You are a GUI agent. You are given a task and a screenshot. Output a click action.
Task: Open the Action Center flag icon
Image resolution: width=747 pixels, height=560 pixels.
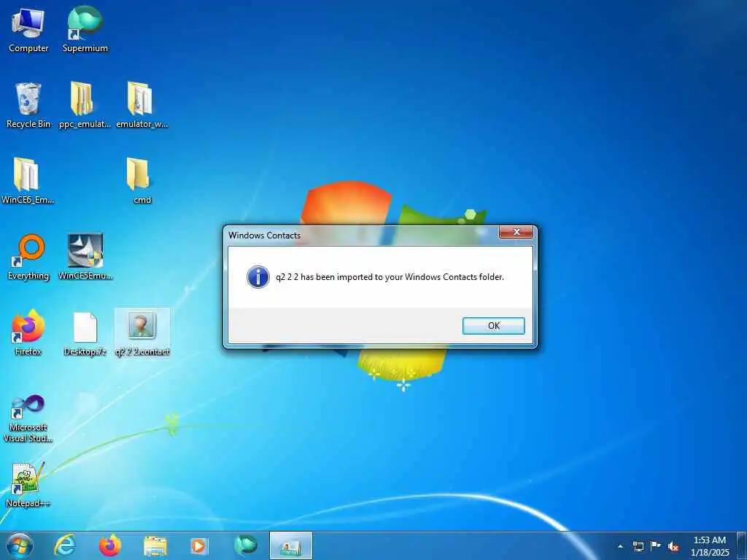click(656, 545)
